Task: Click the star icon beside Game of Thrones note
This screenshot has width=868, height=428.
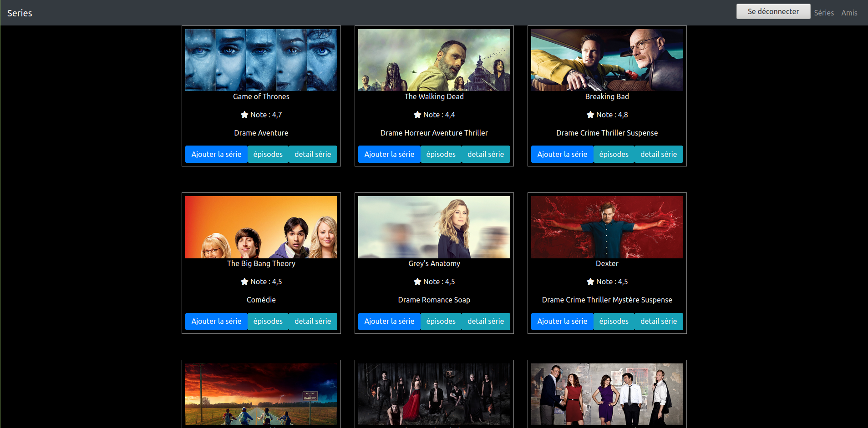Action: (x=244, y=115)
